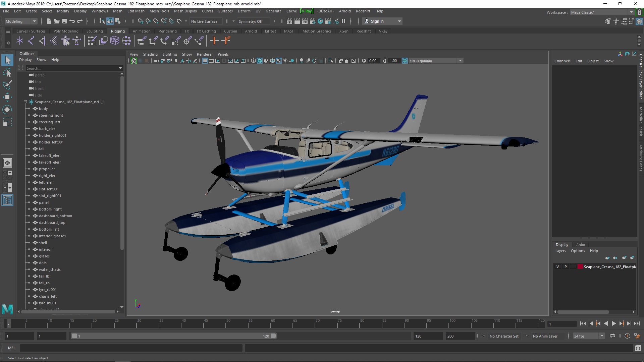The height and width of the screenshot is (362, 644).
Task: Click the New scene icon
Action: click(x=49, y=21)
